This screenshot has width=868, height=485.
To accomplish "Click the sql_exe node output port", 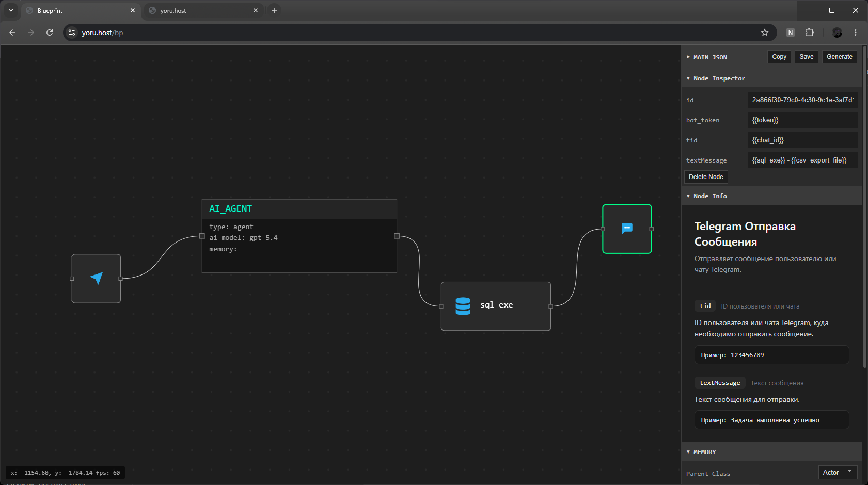I will (x=550, y=306).
